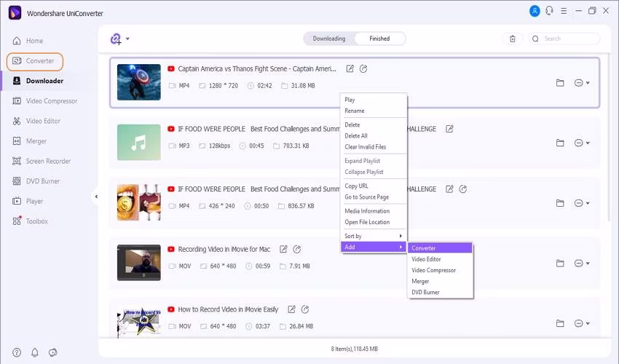Open folder for Recording Video in iMovie row
This screenshot has height=364, width=619.
(x=560, y=264)
